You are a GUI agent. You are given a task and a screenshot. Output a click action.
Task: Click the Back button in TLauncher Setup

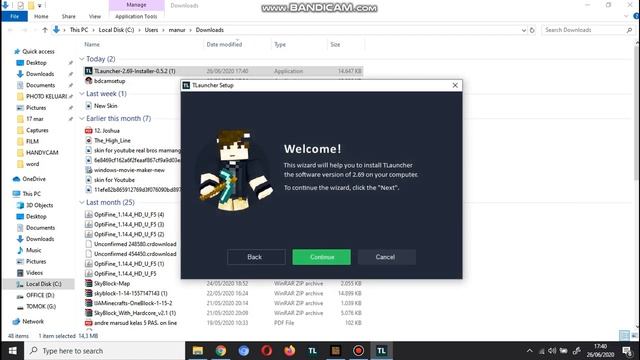[x=256, y=257]
